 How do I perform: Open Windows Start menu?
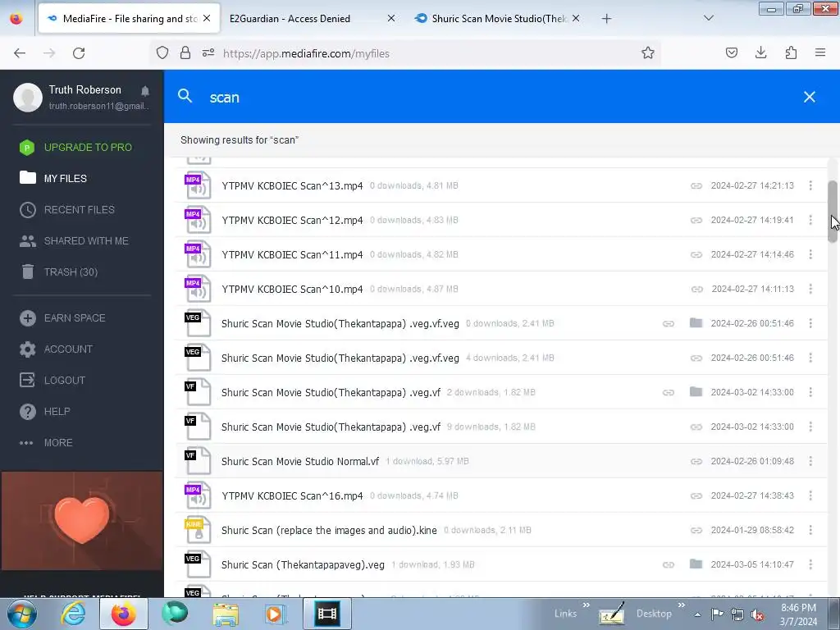coord(21,614)
